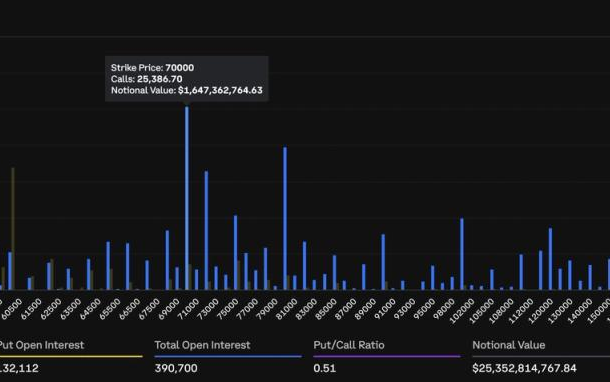Click the tooltip notional value $1,647,362,764.63

tap(220, 90)
